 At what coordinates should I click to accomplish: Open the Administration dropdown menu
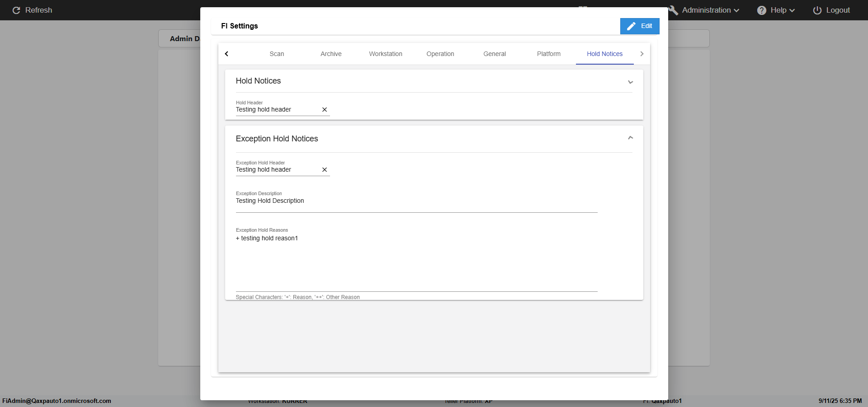[710, 10]
